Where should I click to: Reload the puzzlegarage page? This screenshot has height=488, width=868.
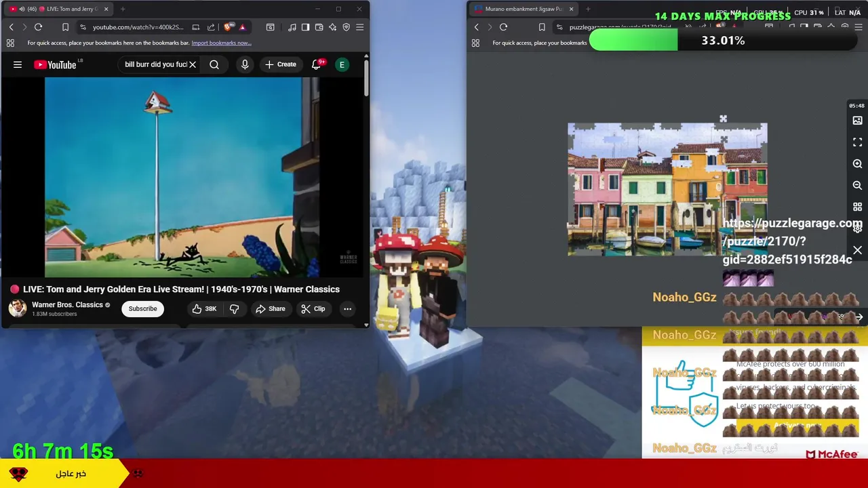coord(503,27)
